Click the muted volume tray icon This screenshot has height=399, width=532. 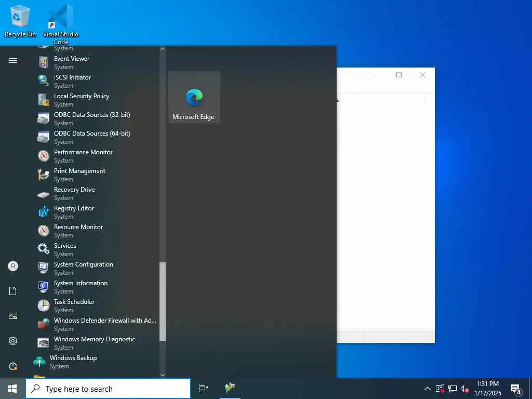(465, 389)
